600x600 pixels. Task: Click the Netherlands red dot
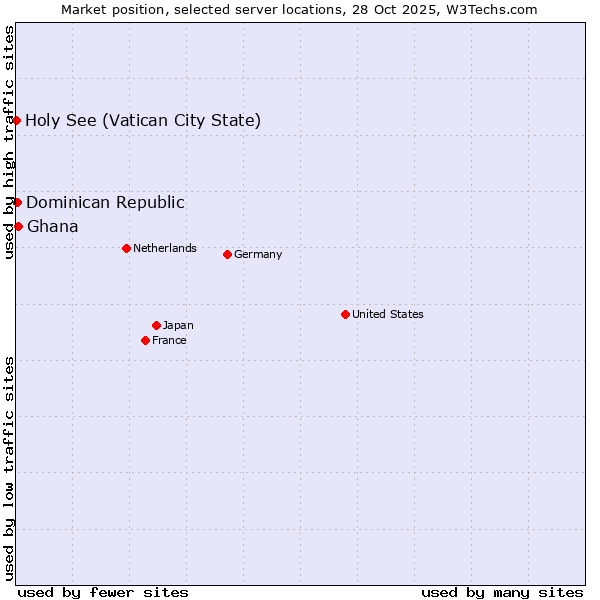(126, 248)
